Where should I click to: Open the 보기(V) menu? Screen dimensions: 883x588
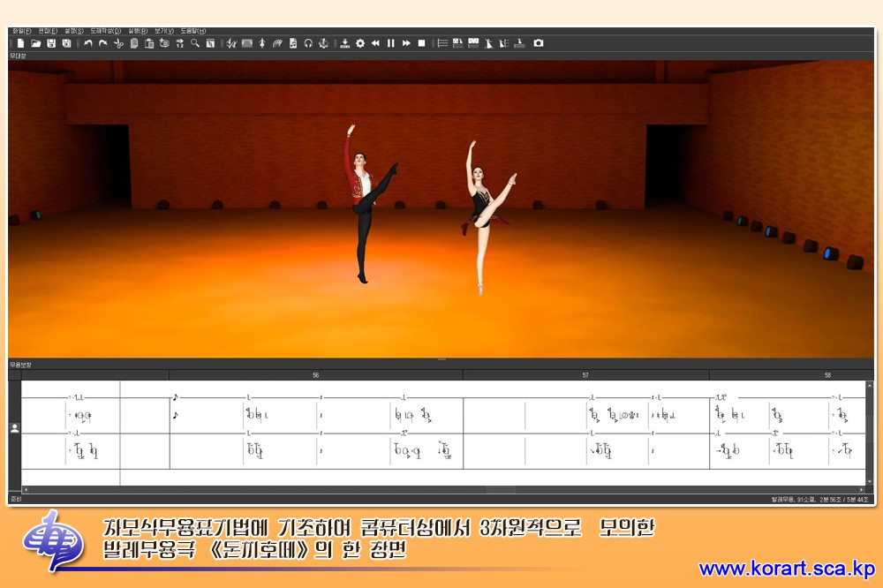point(164,31)
